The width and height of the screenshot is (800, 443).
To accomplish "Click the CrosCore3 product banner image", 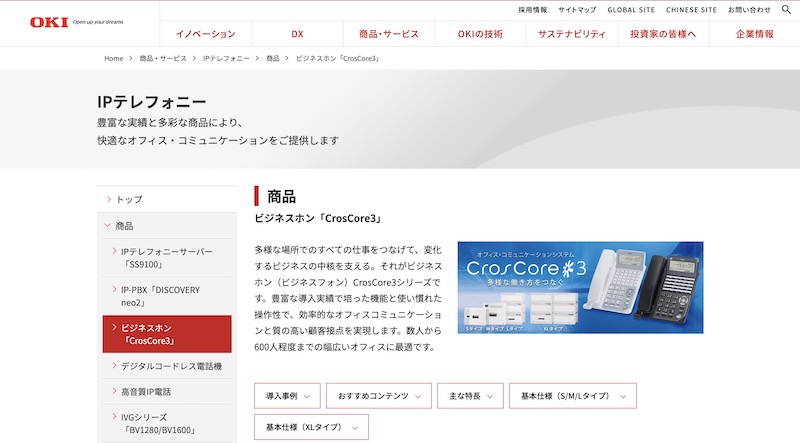I will 580,287.
